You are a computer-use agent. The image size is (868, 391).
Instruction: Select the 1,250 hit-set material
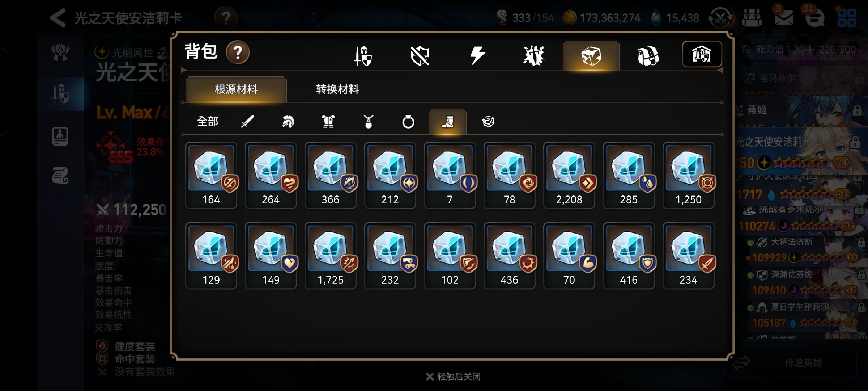688,175
